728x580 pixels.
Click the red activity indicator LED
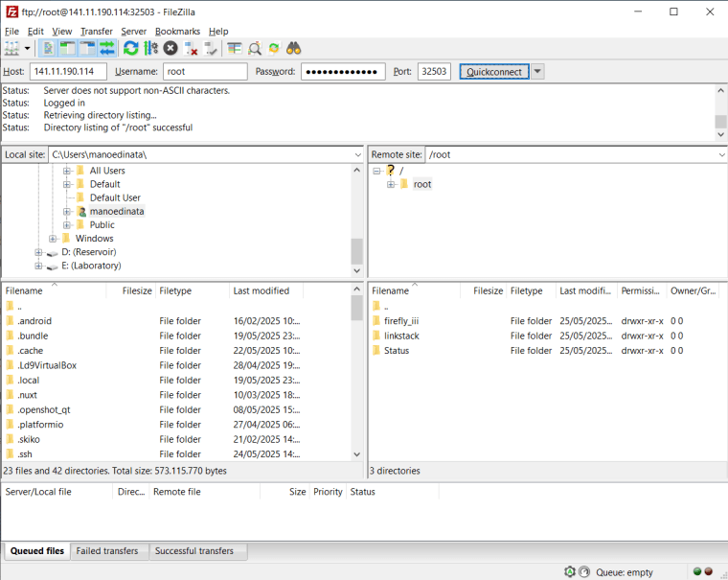point(709,571)
